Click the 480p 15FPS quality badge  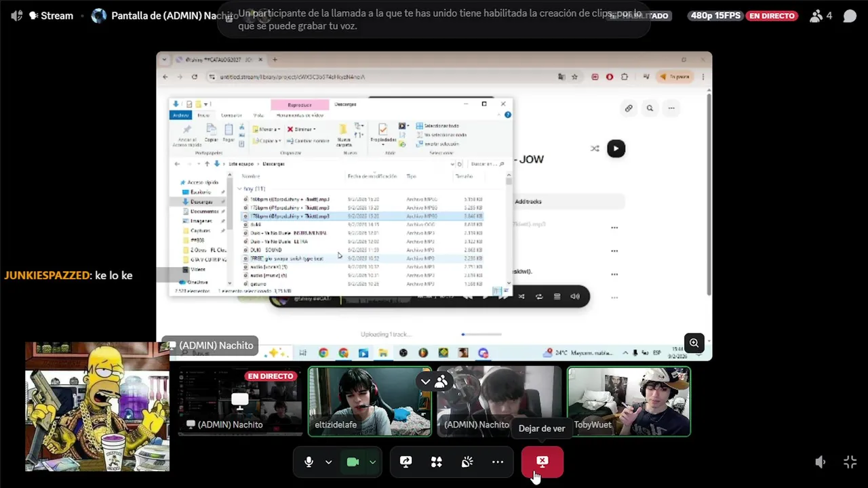pyautogui.click(x=716, y=16)
